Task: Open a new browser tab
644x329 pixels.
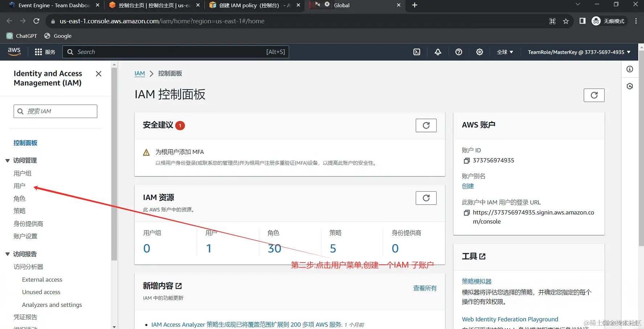Action: click(x=415, y=5)
